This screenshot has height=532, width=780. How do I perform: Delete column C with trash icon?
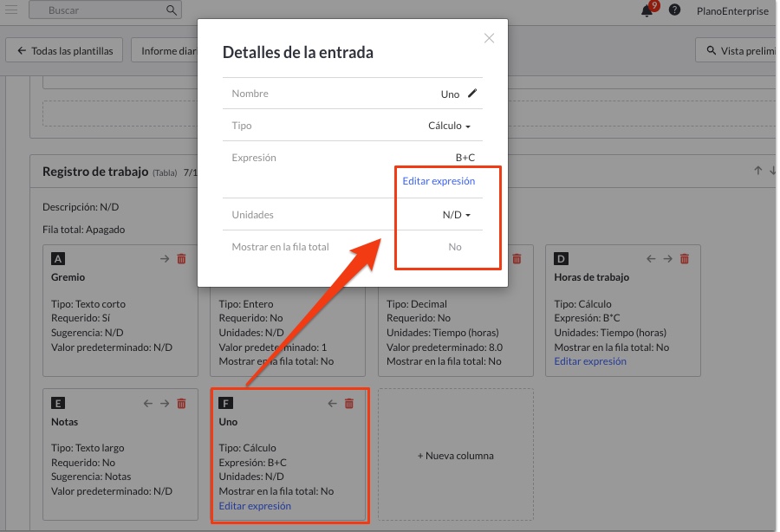click(517, 258)
